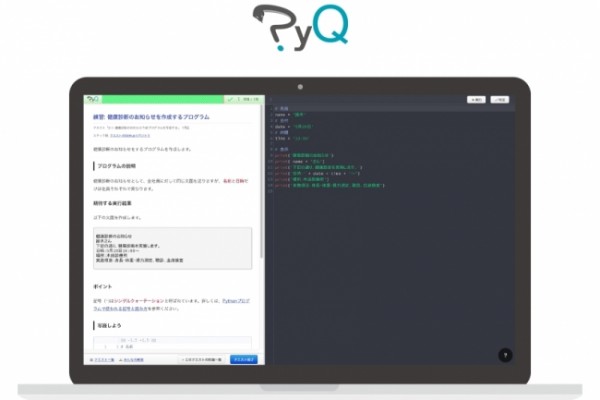Open the underlined step link under the title
Screen dimensions: 600x400
pos(130,136)
